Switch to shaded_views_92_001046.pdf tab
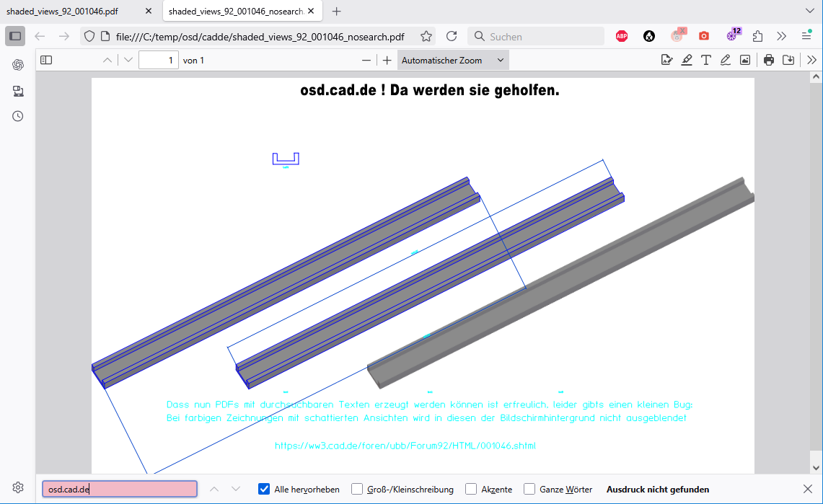823x504 pixels. point(63,11)
